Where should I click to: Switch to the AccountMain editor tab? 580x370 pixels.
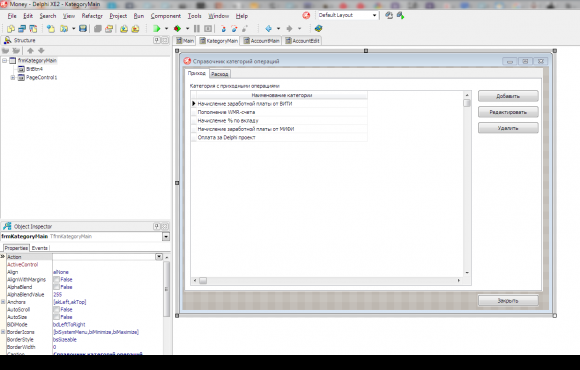point(261,41)
